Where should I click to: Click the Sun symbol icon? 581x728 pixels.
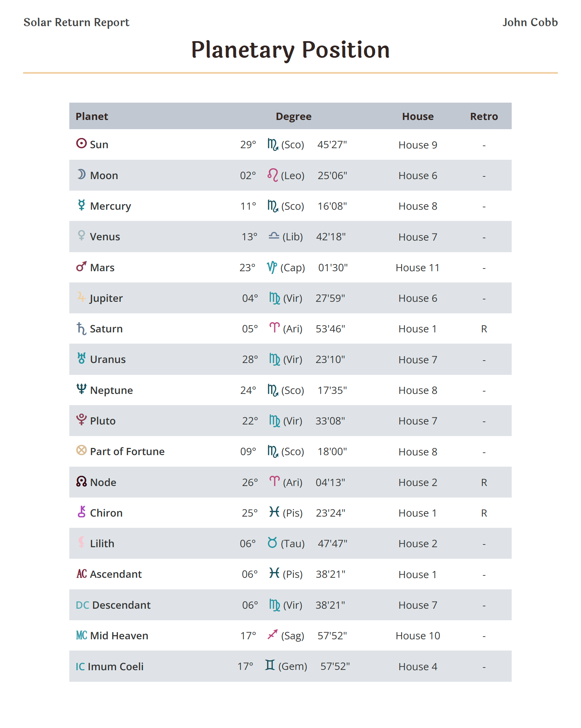click(x=81, y=143)
